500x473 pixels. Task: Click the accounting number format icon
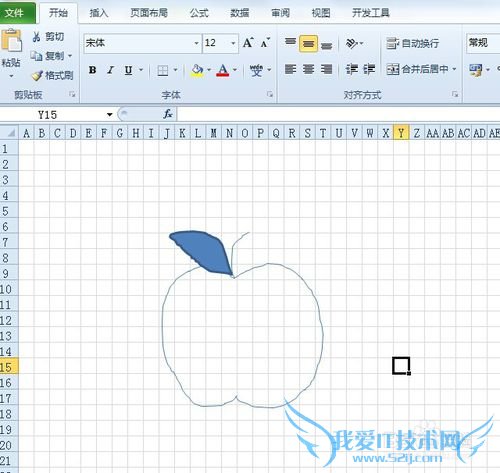[x=475, y=70]
